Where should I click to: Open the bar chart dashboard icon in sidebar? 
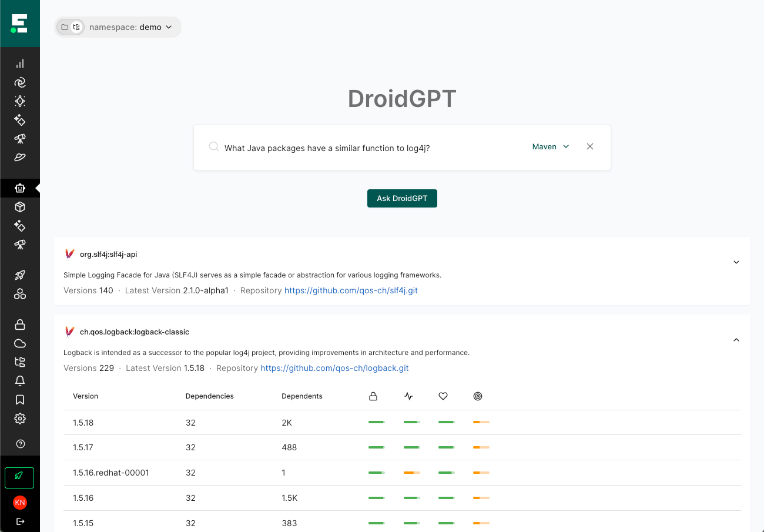pyautogui.click(x=20, y=63)
